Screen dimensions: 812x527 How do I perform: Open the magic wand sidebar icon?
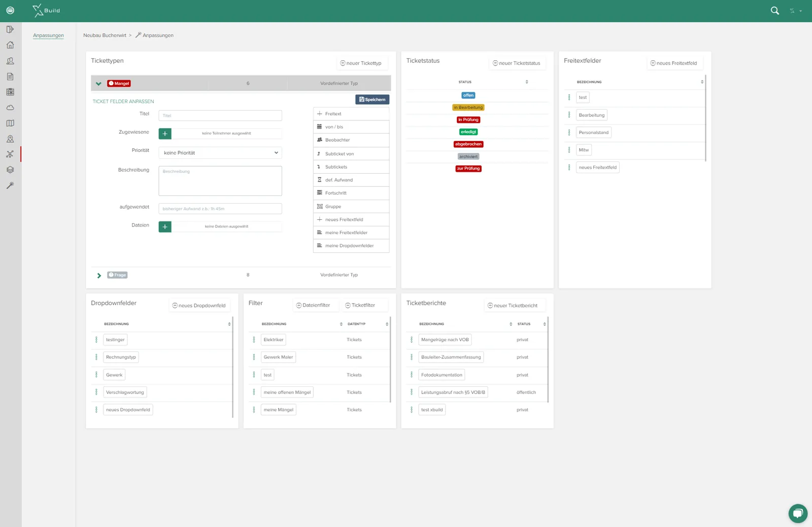point(10,186)
